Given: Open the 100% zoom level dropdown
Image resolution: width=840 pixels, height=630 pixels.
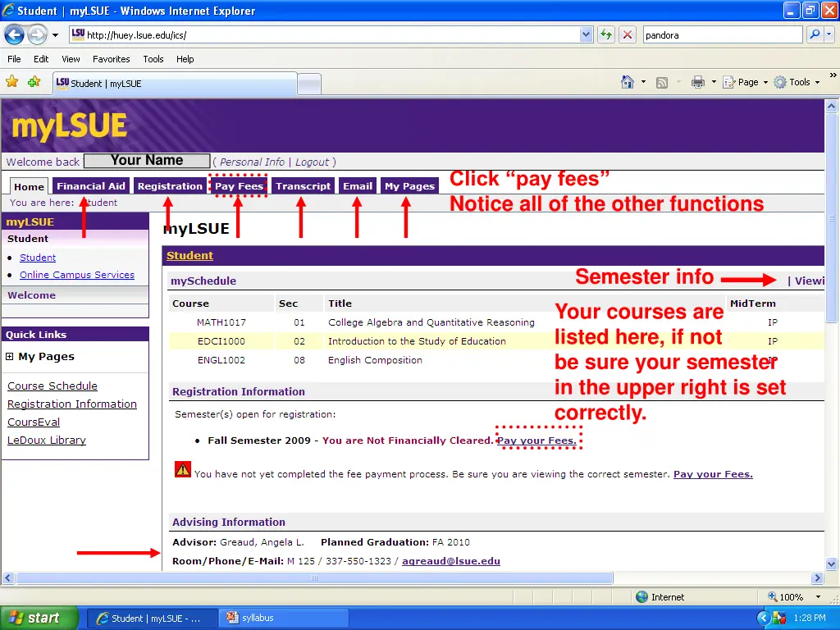Looking at the screenshot, I should [818, 597].
